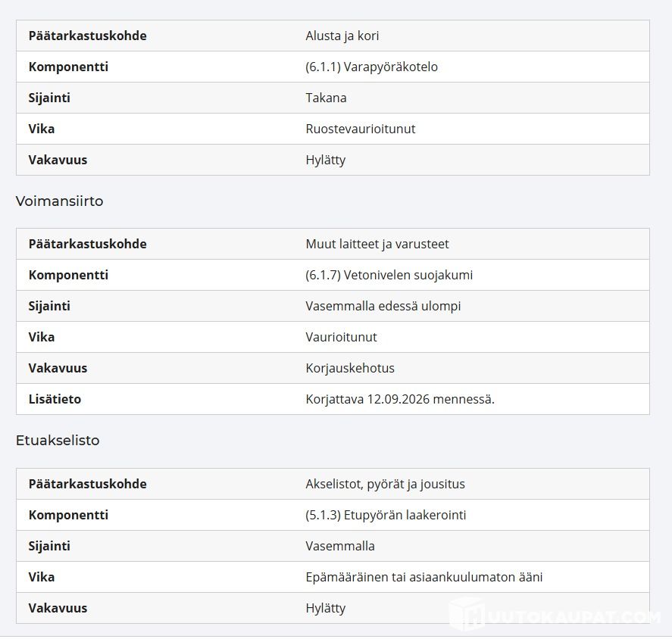This screenshot has width=672, height=639.
Task: Click the Alusta ja kori value
Action: (x=342, y=36)
